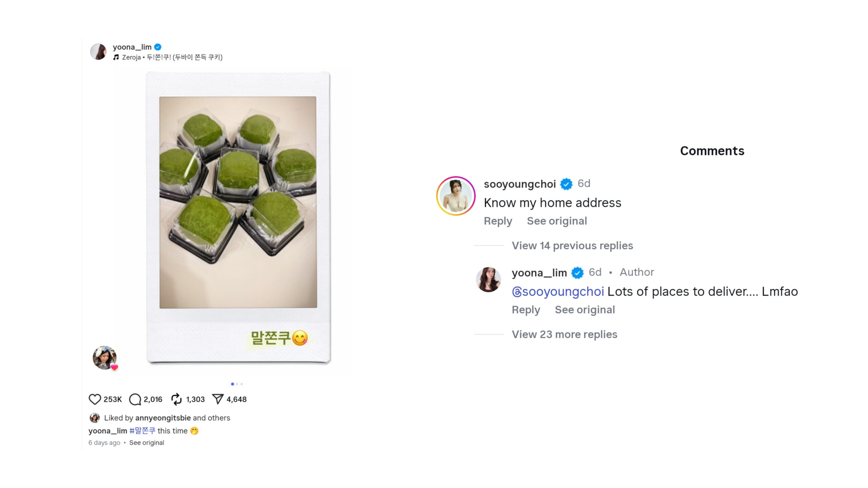
Task: See original of yoona_lim's reply
Action: click(585, 310)
